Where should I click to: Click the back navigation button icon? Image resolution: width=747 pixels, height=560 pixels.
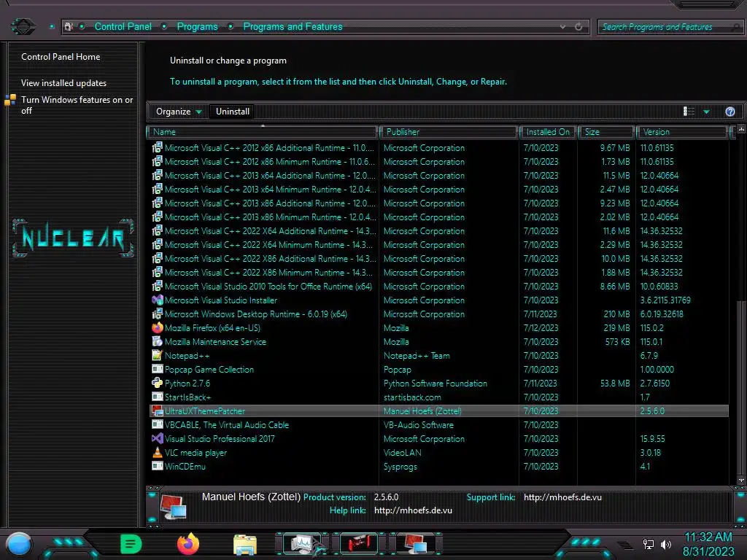click(23, 26)
